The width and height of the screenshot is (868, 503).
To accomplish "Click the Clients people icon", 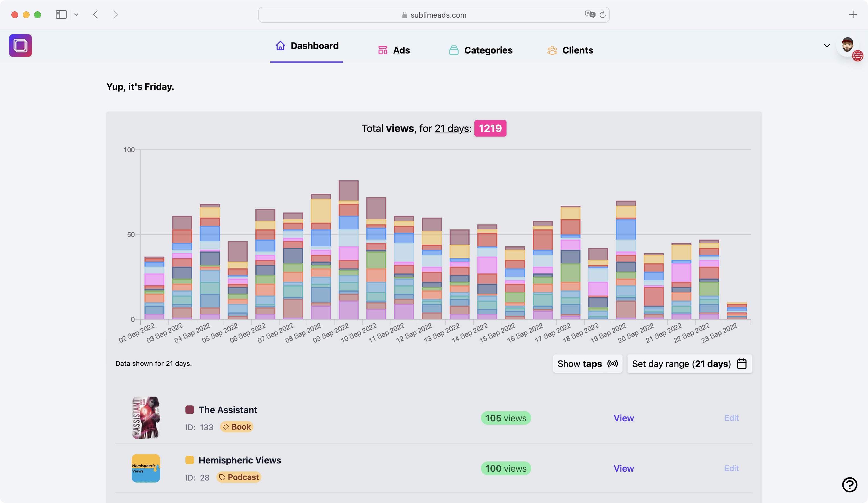I will tap(552, 50).
